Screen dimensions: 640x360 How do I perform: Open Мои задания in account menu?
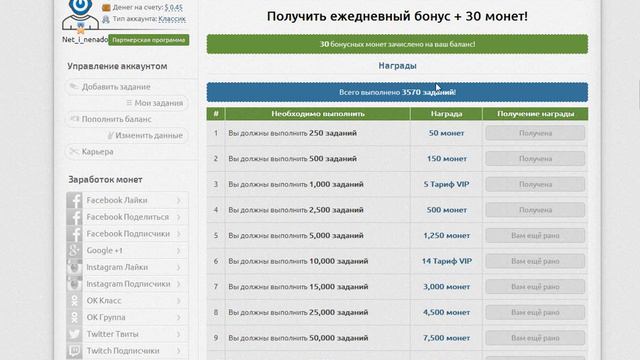click(x=158, y=103)
